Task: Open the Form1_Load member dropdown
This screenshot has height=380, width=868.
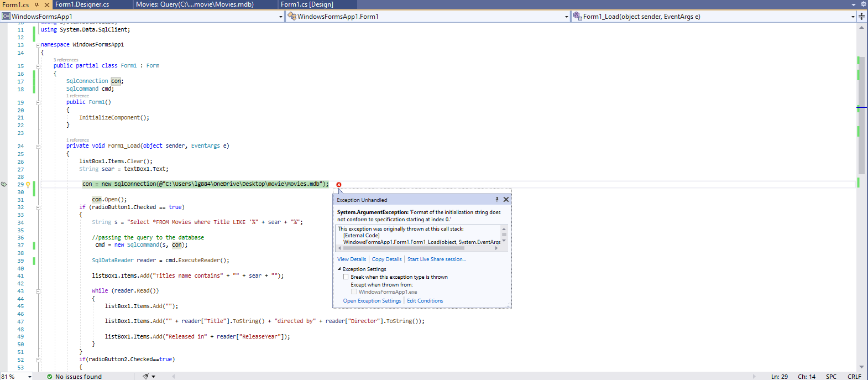Action: pos(853,17)
